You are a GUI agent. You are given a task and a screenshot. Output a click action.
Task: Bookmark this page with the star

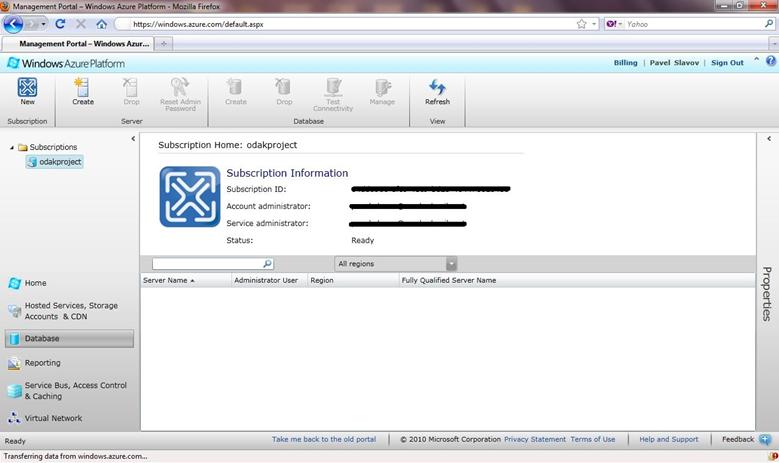(581, 24)
